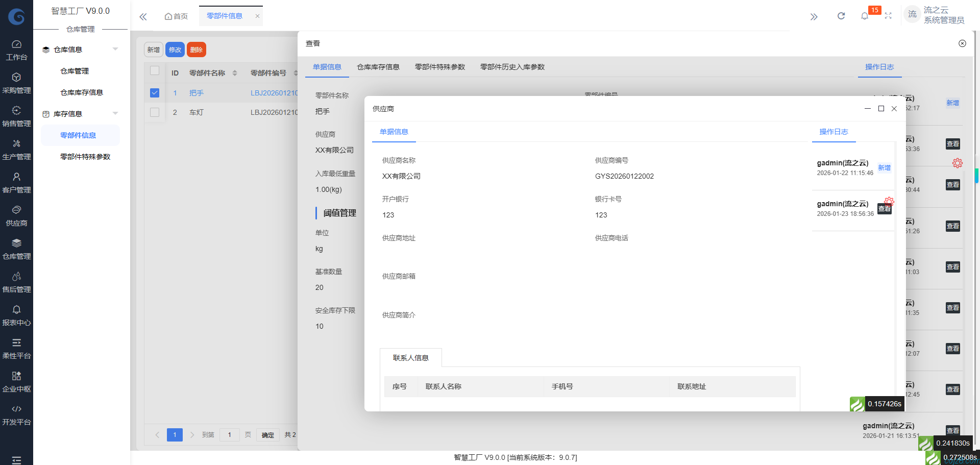Open the 销售管理 module
Image resolution: width=980 pixels, height=465 pixels.
(x=16, y=116)
